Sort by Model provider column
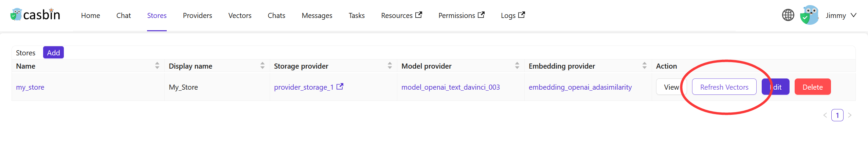 (x=517, y=66)
